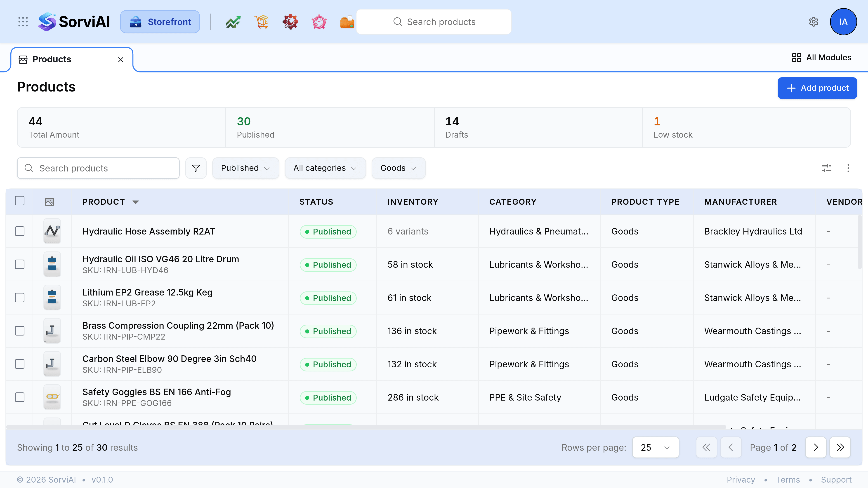The width and height of the screenshot is (868, 488).
Task: Go to the next page
Action: click(x=815, y=447)
